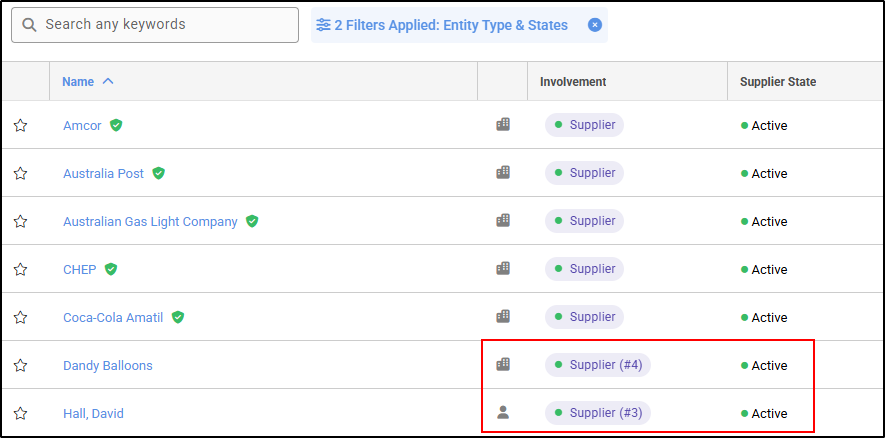
Task: Open the Amcor entity link
Action: [82, 125]
